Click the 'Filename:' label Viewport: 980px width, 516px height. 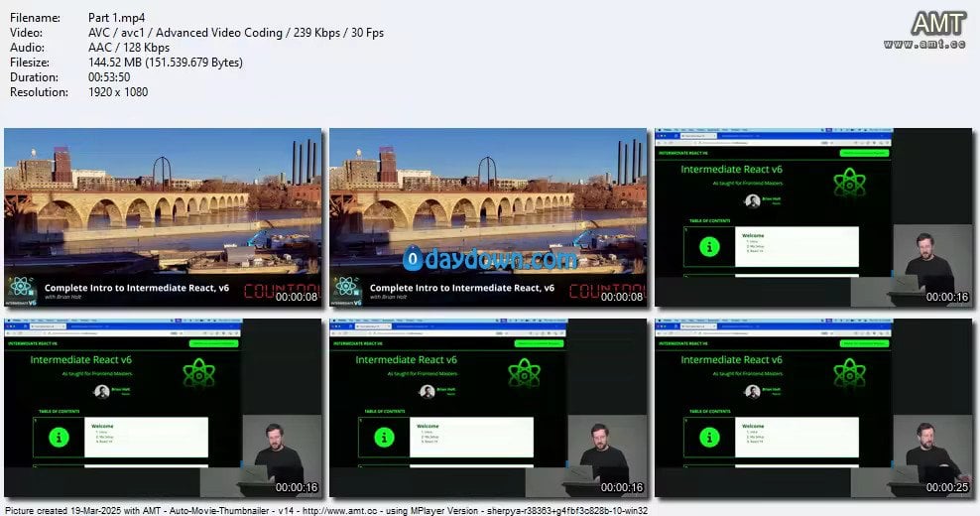pyautogui.click(x=35, y=18)
